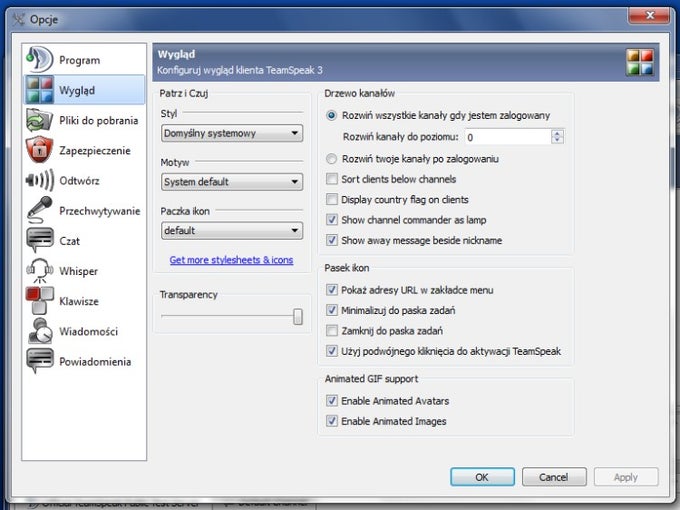The width and height of the screenshot is (680, 510).
Task: Click the Wygląd header colored squares icon
Action: (x=640, y=62)
